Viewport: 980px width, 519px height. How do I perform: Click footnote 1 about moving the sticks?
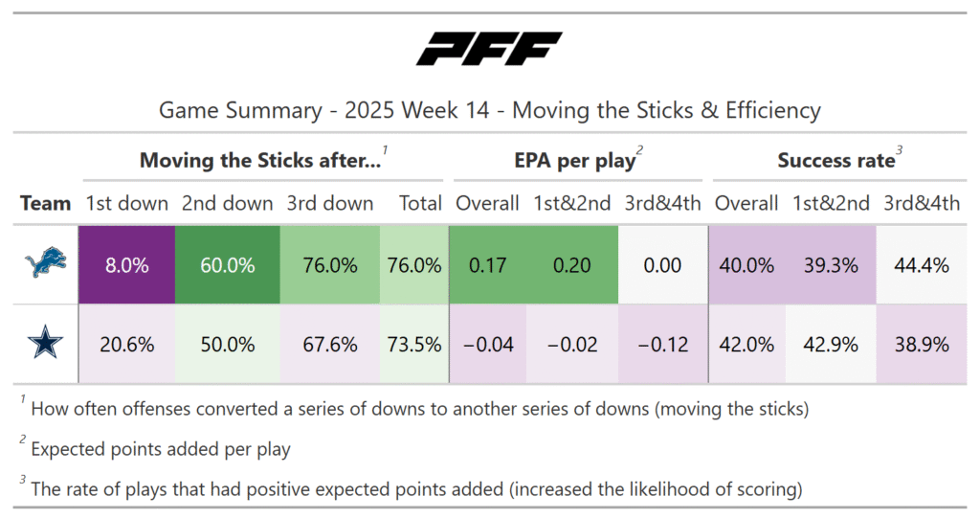419,409
